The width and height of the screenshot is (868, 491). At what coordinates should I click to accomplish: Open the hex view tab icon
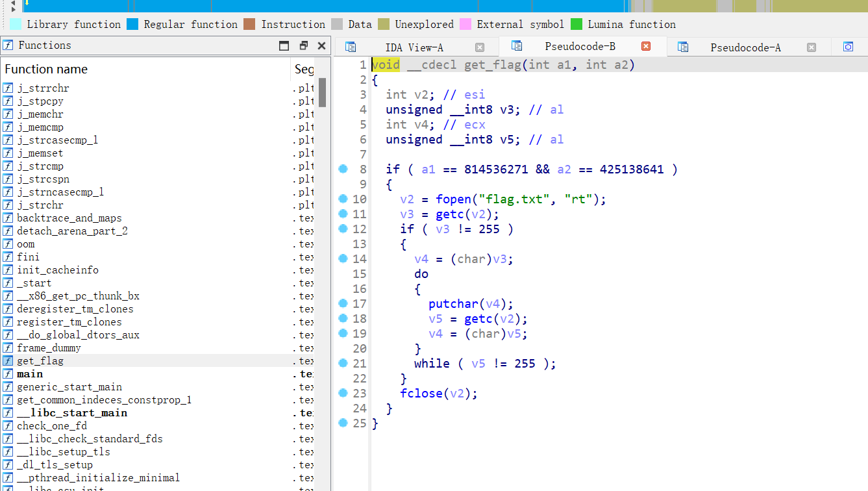[x=848, y=47]
